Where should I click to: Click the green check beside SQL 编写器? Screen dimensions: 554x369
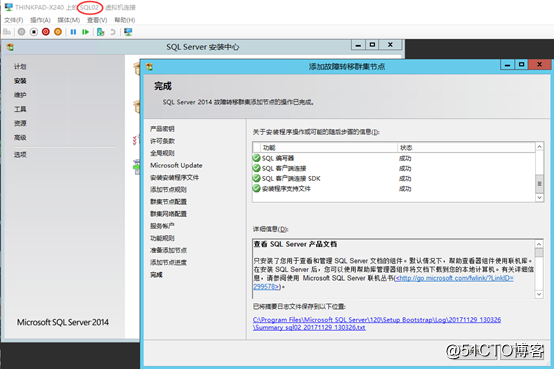[x=257, y=158]
